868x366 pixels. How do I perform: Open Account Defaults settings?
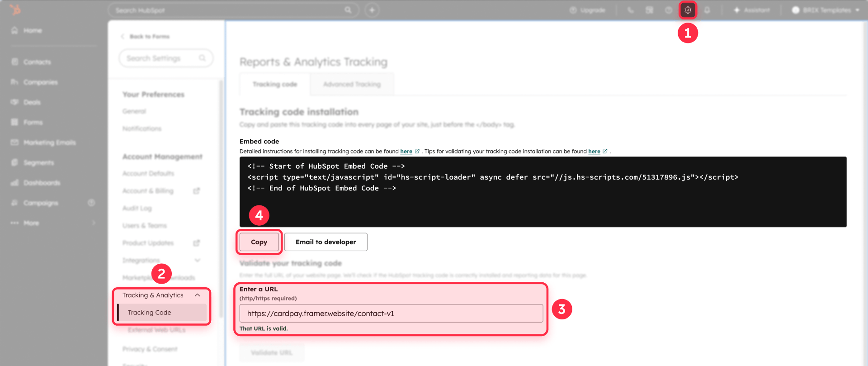[x=148, y=173]
